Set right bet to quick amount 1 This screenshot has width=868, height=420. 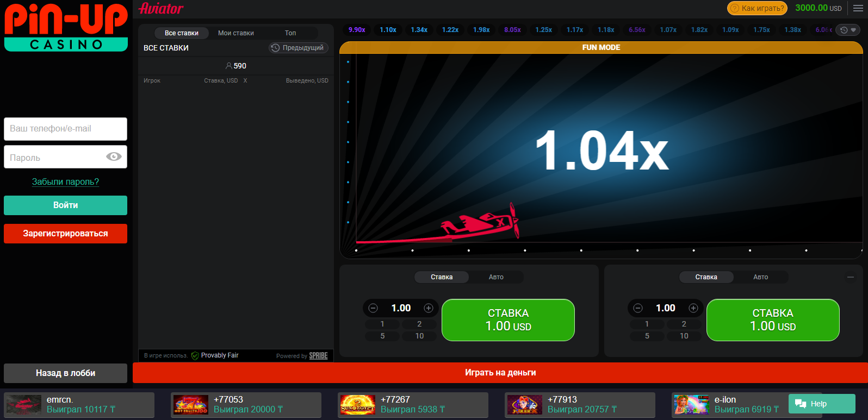647,324
